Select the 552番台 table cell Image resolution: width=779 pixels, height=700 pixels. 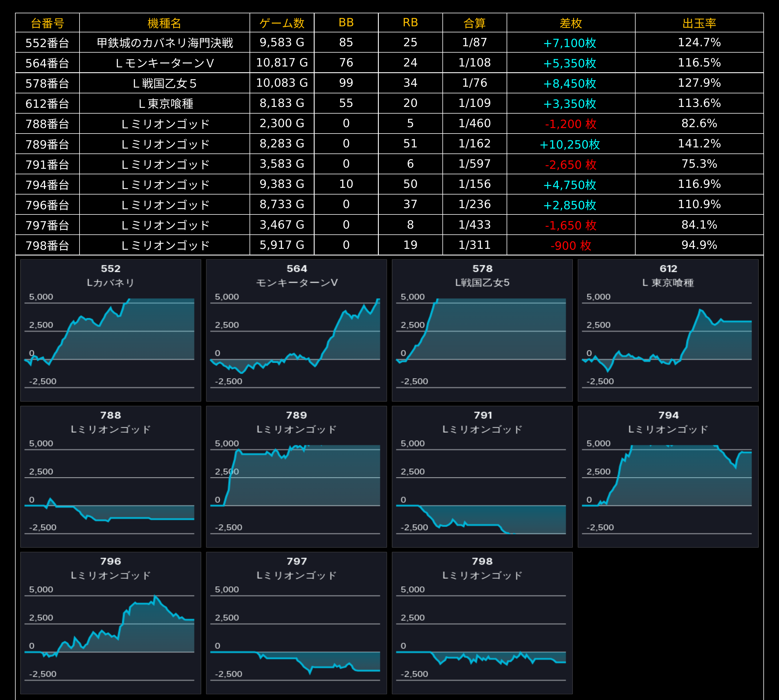(x=47, y=42)
